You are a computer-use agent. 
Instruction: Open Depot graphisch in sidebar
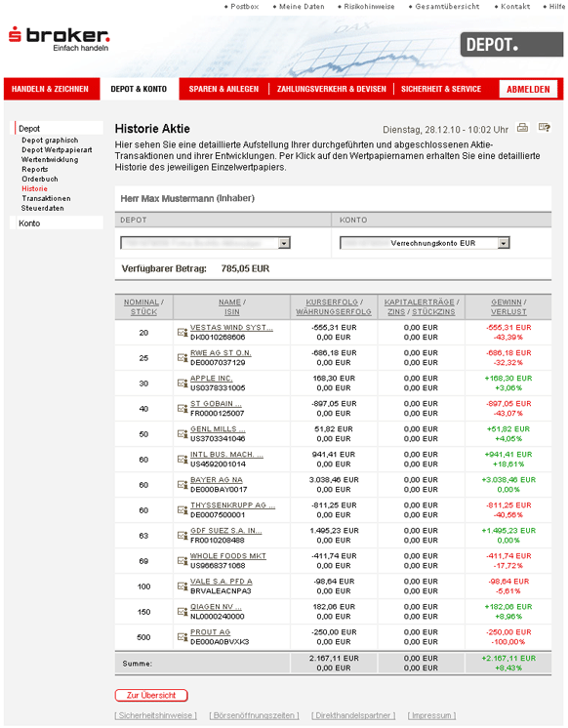[x=50, y=141]
